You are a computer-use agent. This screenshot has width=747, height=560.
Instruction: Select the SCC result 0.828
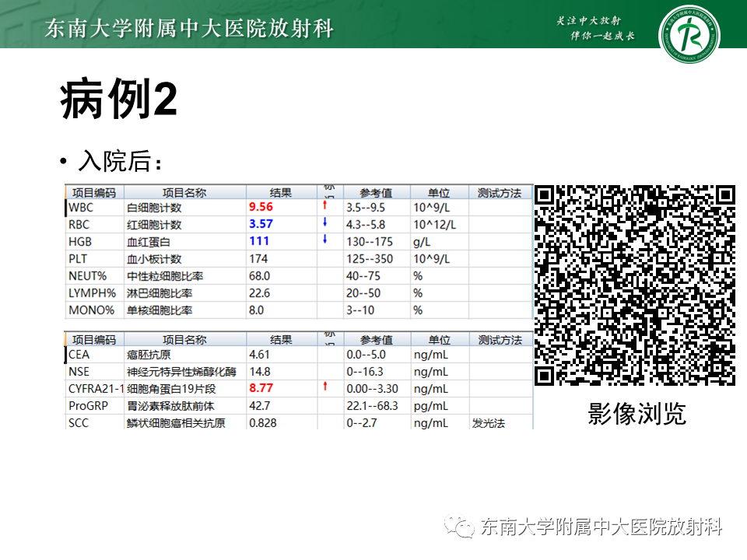click(262, 423)
